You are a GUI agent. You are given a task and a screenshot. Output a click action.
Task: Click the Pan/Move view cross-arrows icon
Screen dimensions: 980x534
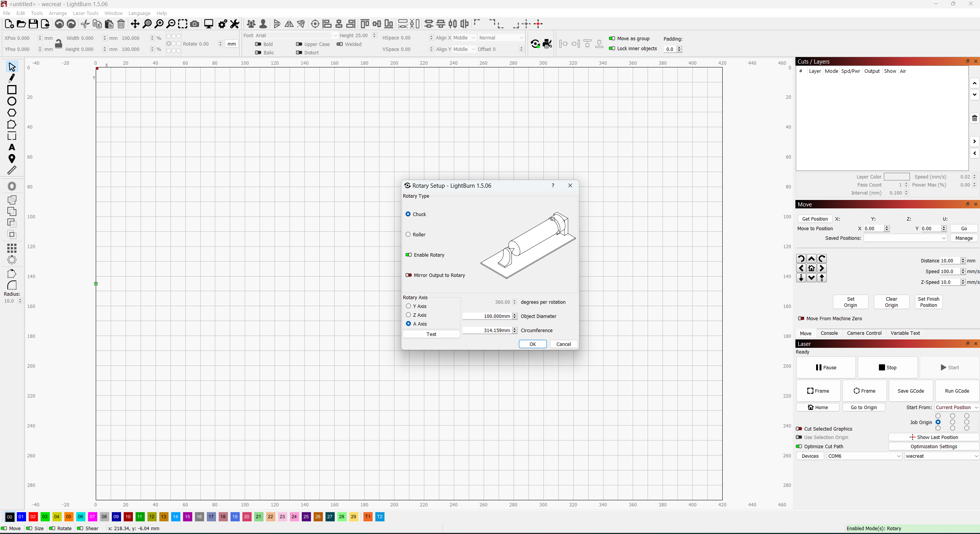[135, 24]
